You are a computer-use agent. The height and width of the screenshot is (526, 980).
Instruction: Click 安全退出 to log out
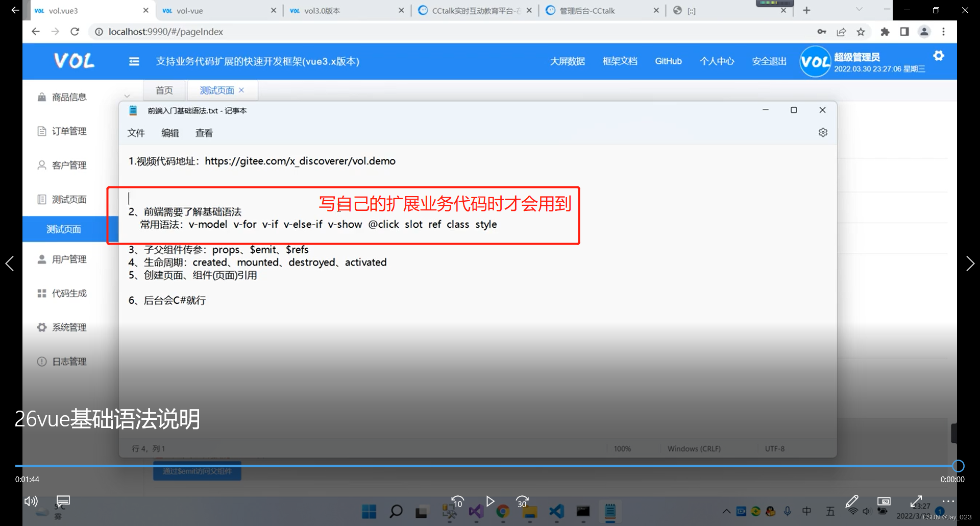[769, 61]
